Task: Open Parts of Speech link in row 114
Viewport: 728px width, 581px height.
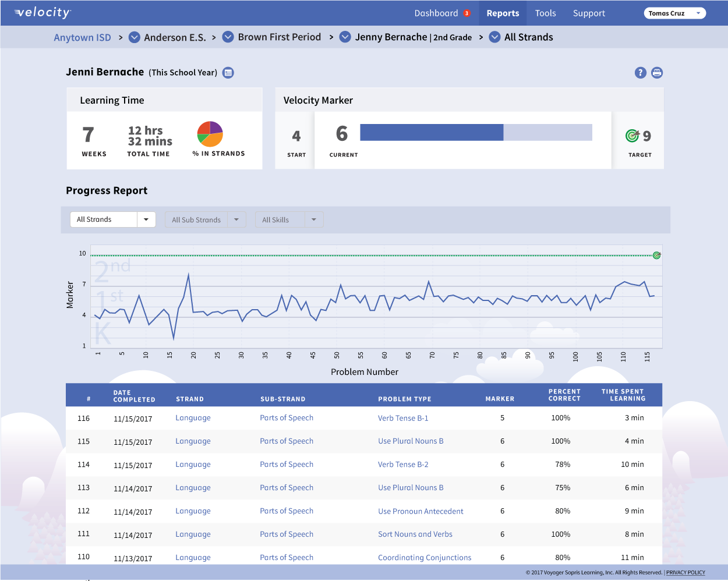Action: pos(287,465)
